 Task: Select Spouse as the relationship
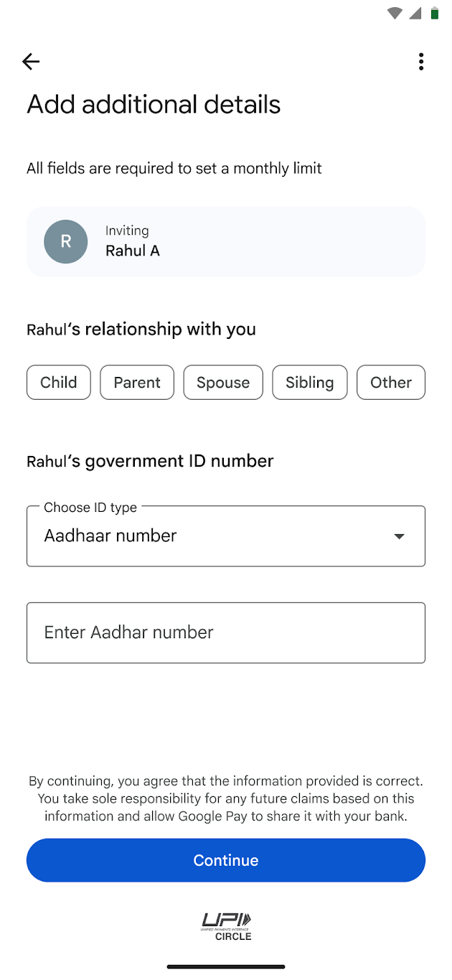pyautogui.click(x=222, y=382)
